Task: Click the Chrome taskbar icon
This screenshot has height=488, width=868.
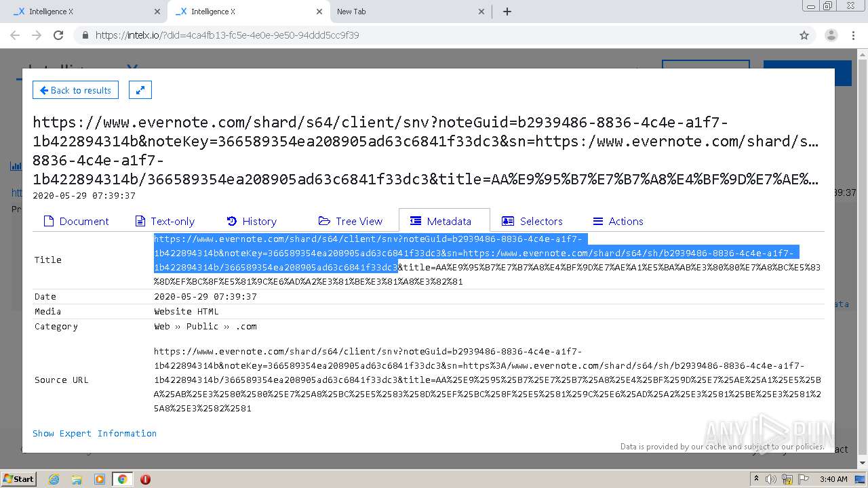Action: tap(122, 479)
